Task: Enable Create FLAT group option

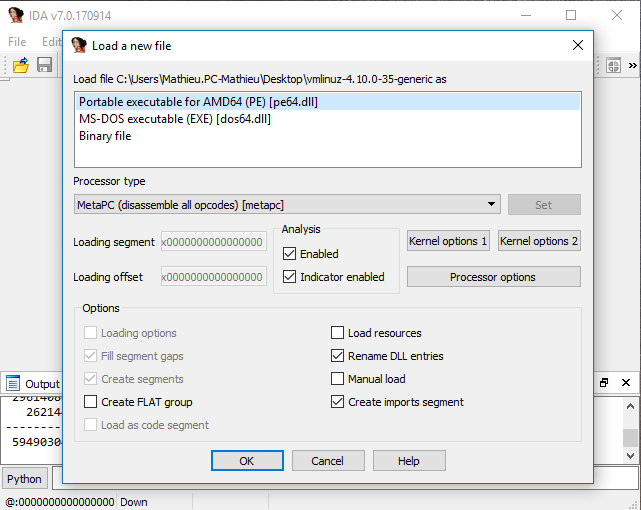Action: point(92,402)
